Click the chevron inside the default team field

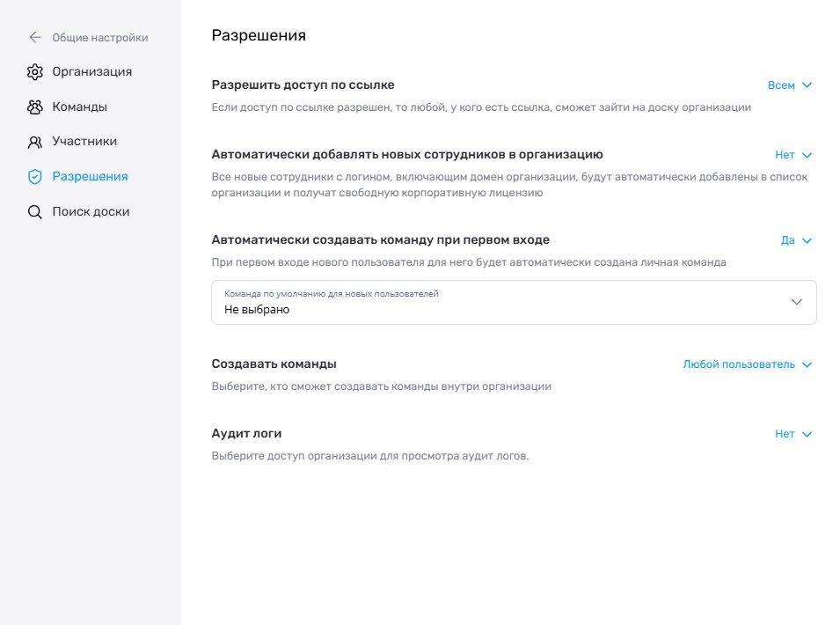click(797, 302)
